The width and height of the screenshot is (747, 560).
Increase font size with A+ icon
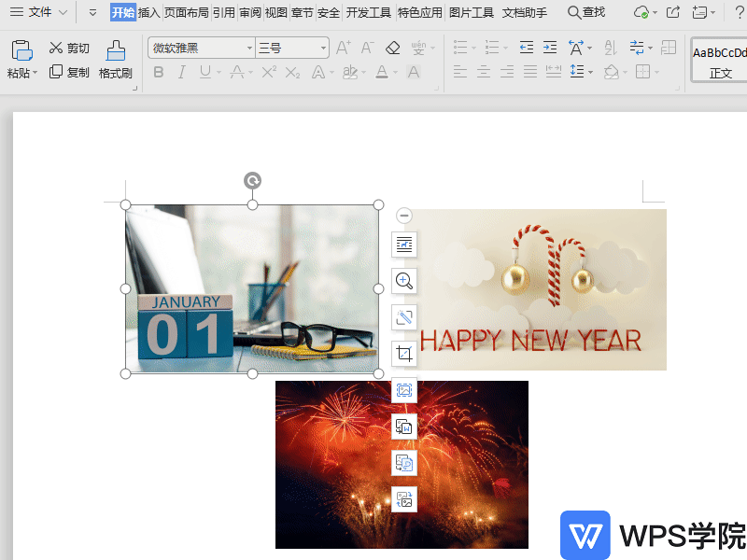(343, 48)
